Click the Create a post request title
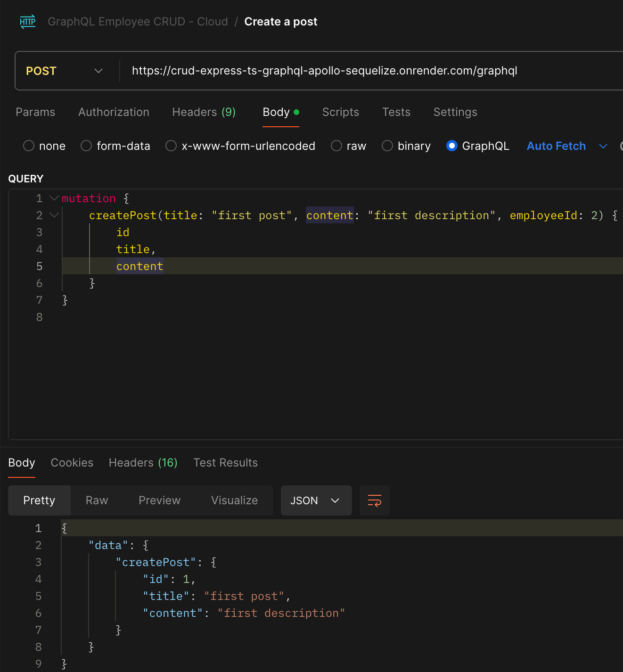The height and width of the screenshot is (672, 623). click(x=281, y=22)
